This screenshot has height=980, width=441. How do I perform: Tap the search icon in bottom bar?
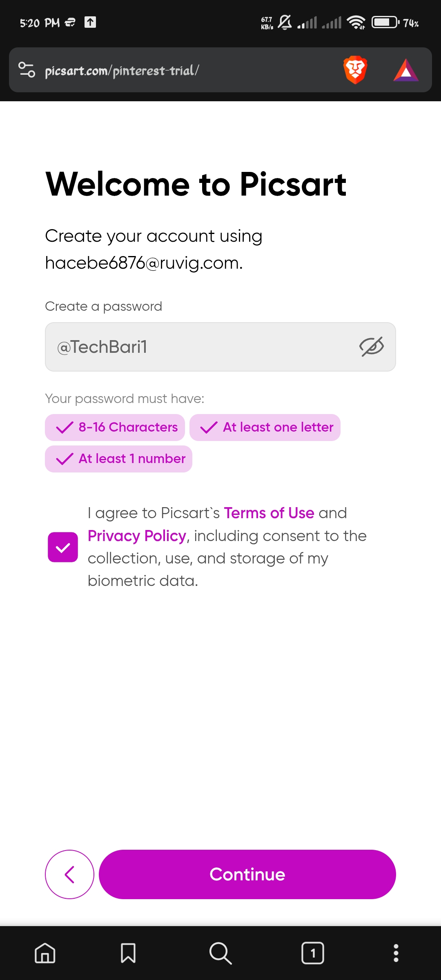pyautogui.click(x=220, y=953)
